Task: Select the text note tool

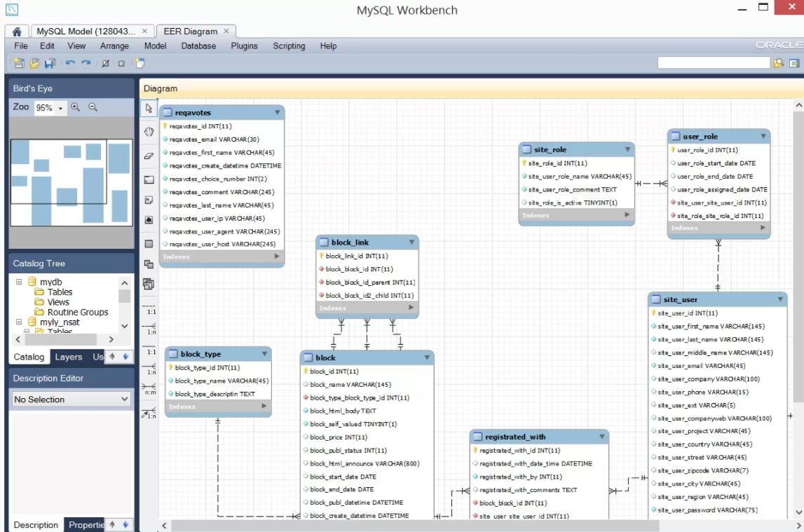Action: 149,200
